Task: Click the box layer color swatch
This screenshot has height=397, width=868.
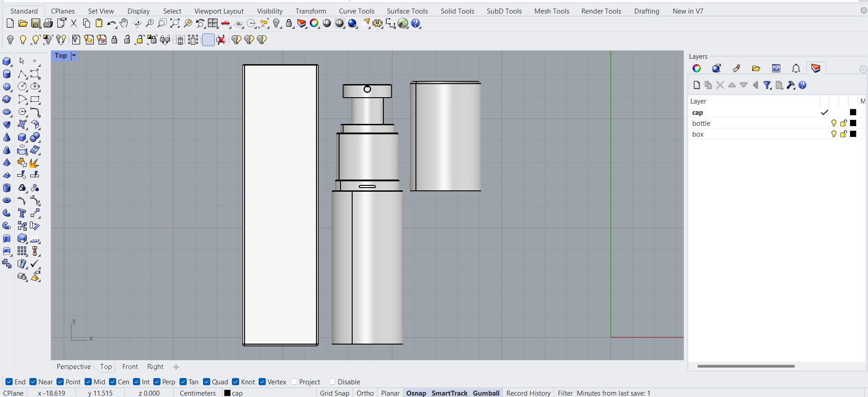Action: [853, 134]
